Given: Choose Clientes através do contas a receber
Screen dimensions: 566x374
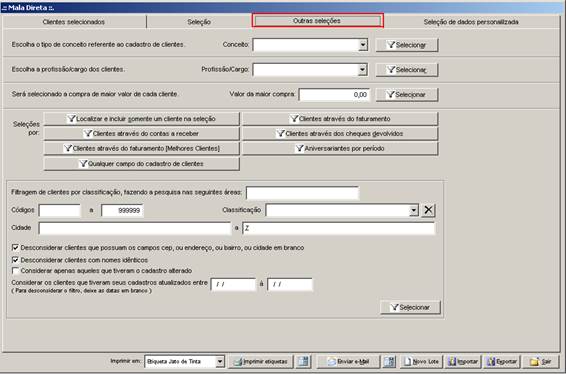Looking at the screenshot, I should [x=142, y=134].
